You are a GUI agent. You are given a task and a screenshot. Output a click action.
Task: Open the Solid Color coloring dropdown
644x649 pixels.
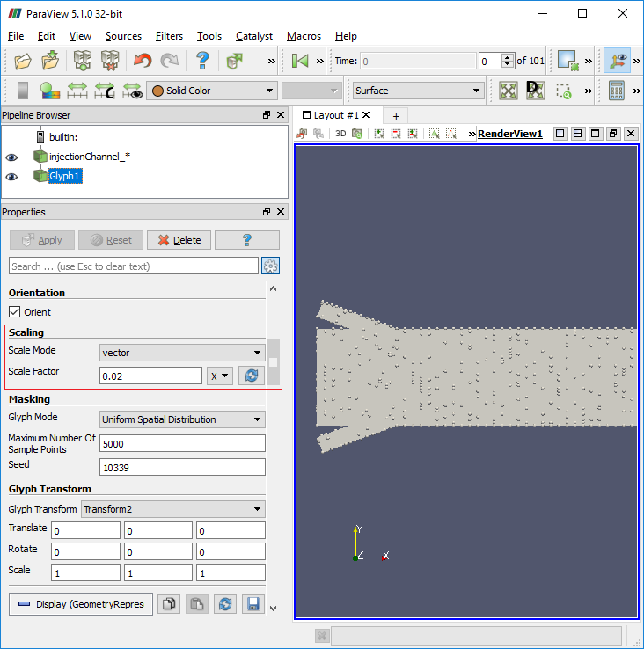pos(212,91)
